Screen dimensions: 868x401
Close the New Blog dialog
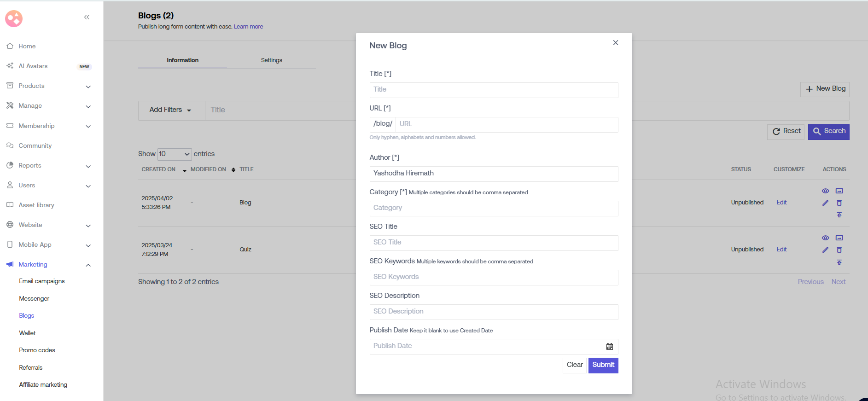[615, 43]
